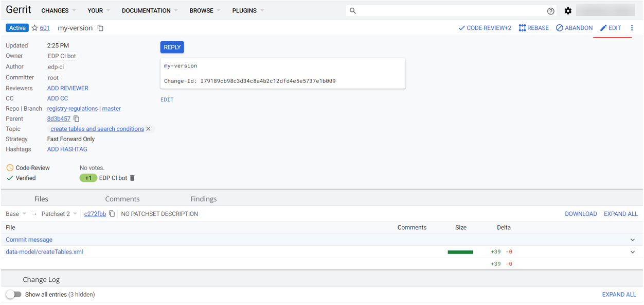Click the Verified checkmark status icon
The height and width of the screenshot is (305, 644).
coord(10,178)
